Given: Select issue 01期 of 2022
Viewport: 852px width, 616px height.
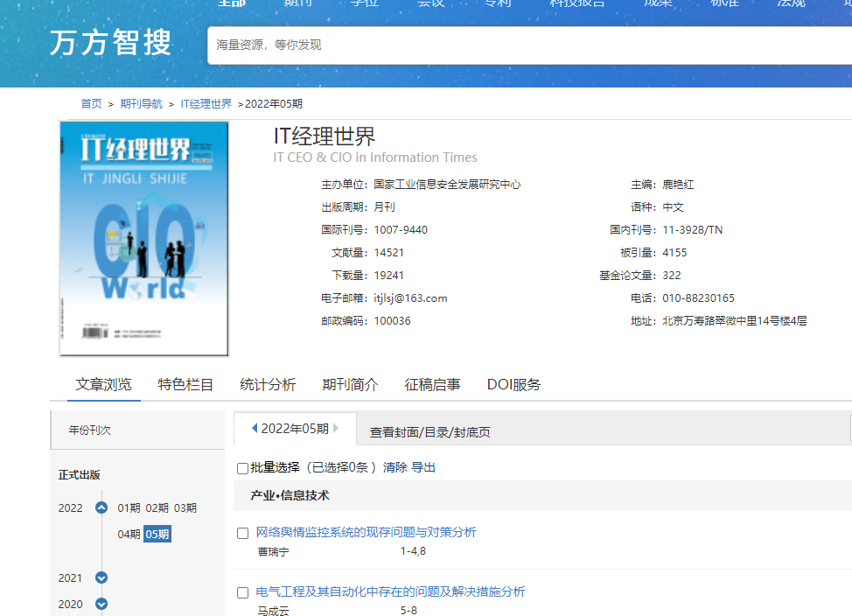Looking at the screenshot, I should (x=129, y=507).
